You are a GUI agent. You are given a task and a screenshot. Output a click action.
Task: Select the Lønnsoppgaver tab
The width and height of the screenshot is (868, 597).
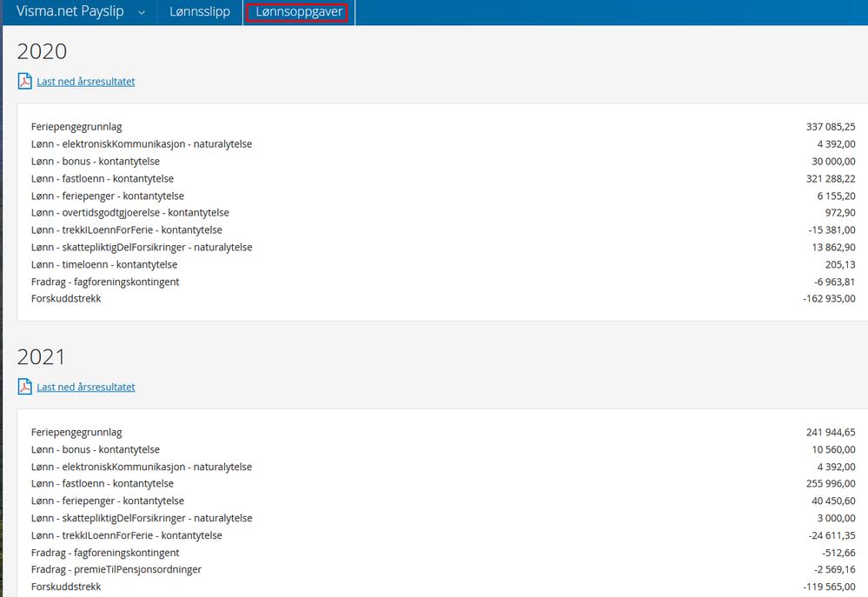tap(299, 11)
